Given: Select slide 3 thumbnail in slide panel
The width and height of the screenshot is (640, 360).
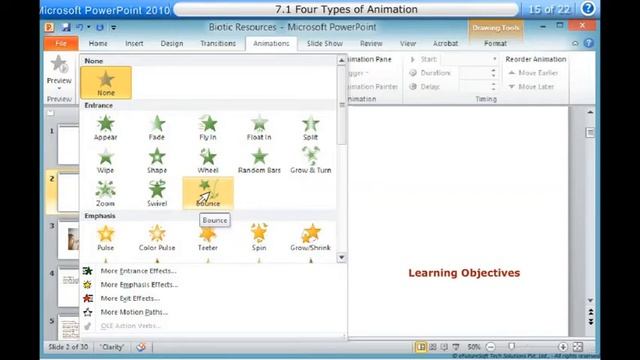Looking at the screenshot, I should [x=69, y=240].
